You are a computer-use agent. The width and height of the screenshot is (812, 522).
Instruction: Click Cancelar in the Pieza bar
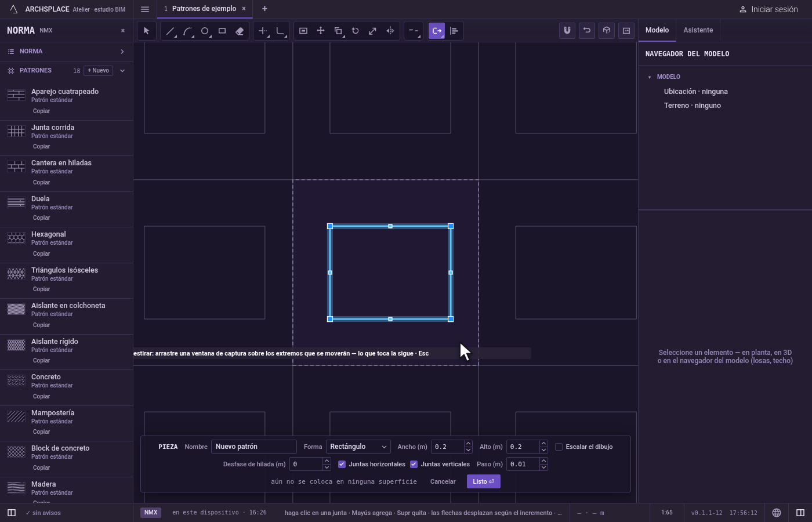pyautogui.click(x=443, y=481)
